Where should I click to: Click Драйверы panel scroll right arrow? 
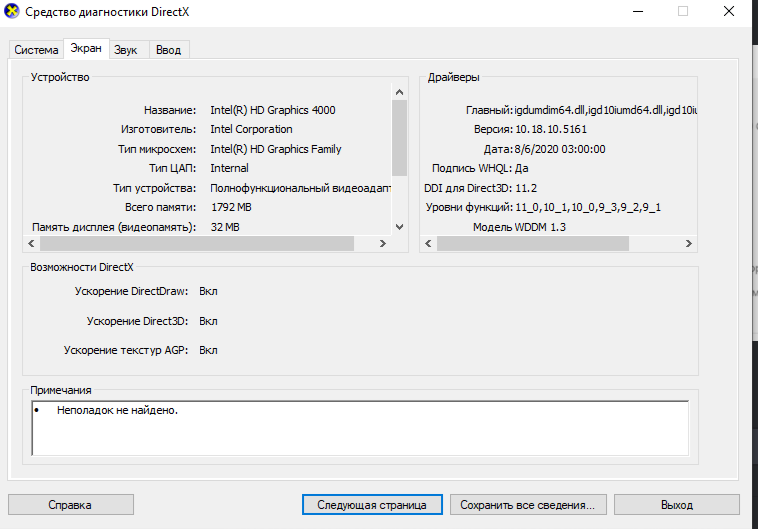point(689,243)
